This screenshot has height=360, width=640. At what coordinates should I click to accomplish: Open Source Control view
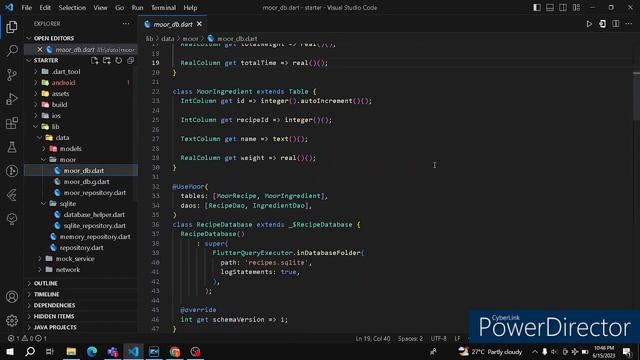[12, 75]
